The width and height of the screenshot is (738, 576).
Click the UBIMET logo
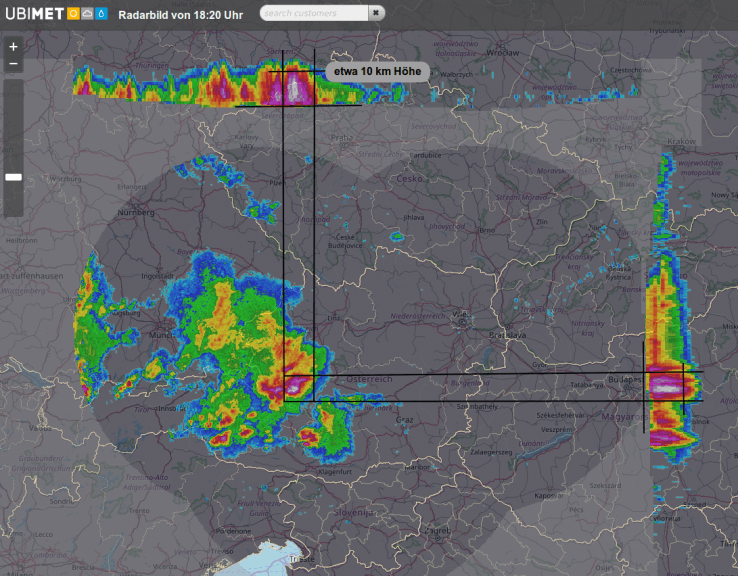[x=34, y=14]
